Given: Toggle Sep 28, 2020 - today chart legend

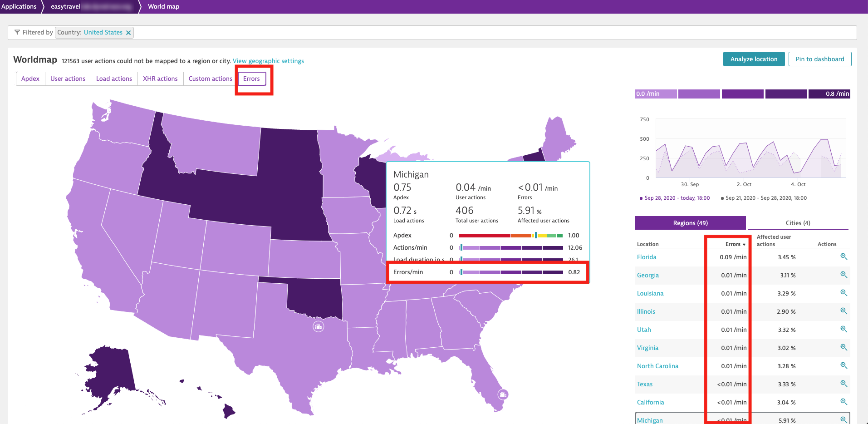Looking at the screenshot, I should click(x=674, y=198).
